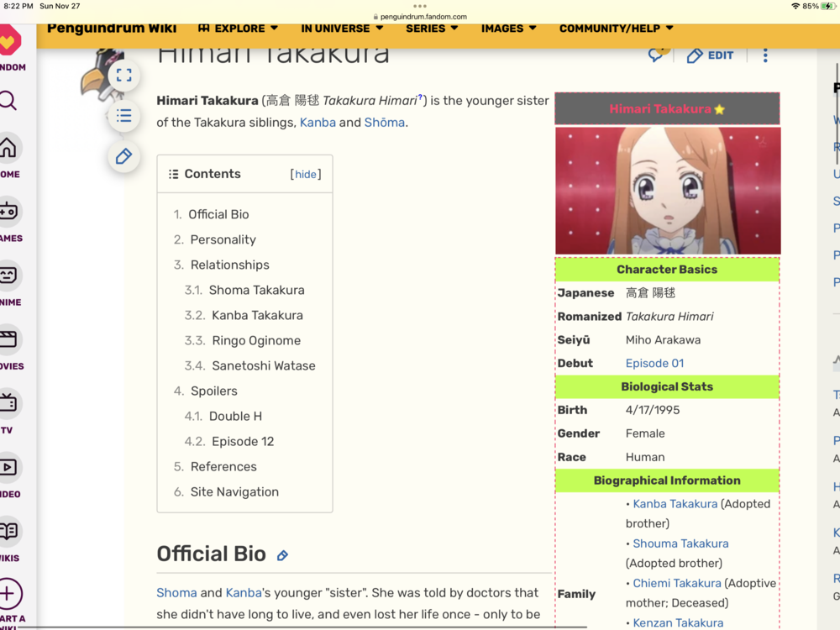Open Shouma Takakura family link
This screenshot has height=630, width=840.
pos(680,543)
